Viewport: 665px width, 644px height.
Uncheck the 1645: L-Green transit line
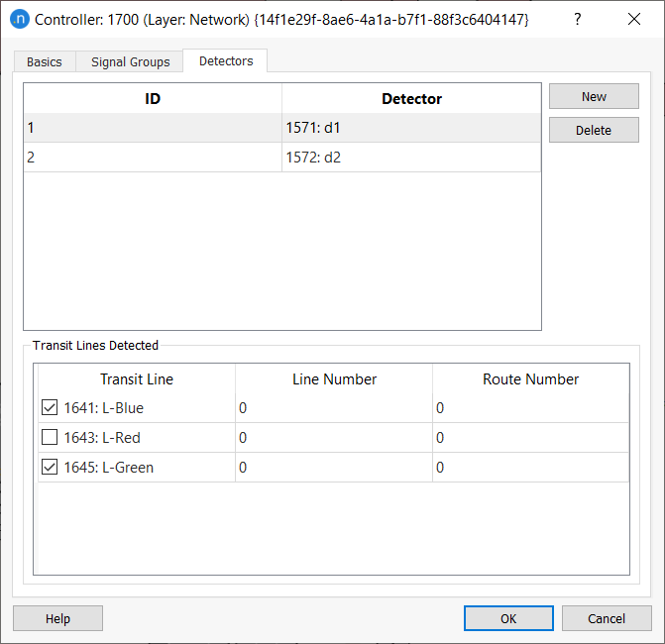click(x=50, y=468)
